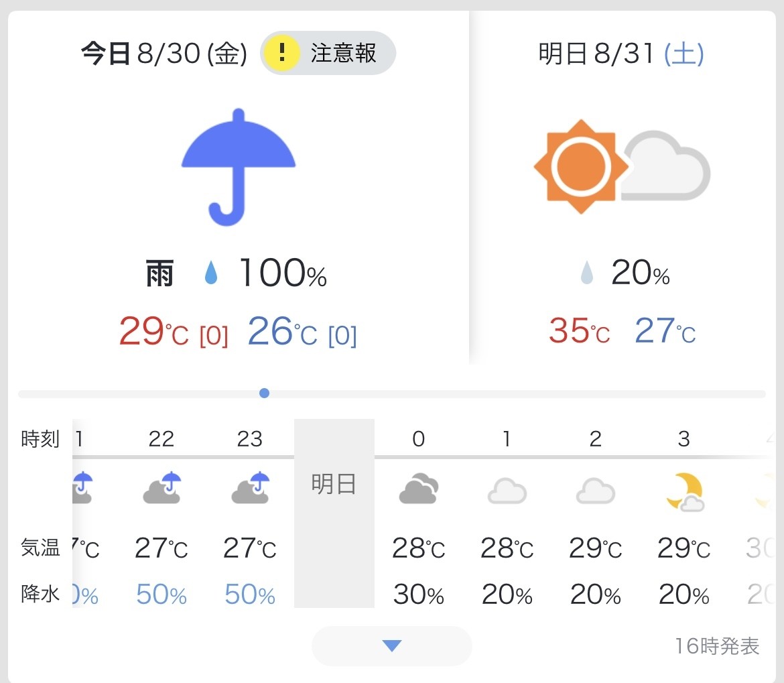Click the blue umbrella rain icon for today

tap(239, 167)
